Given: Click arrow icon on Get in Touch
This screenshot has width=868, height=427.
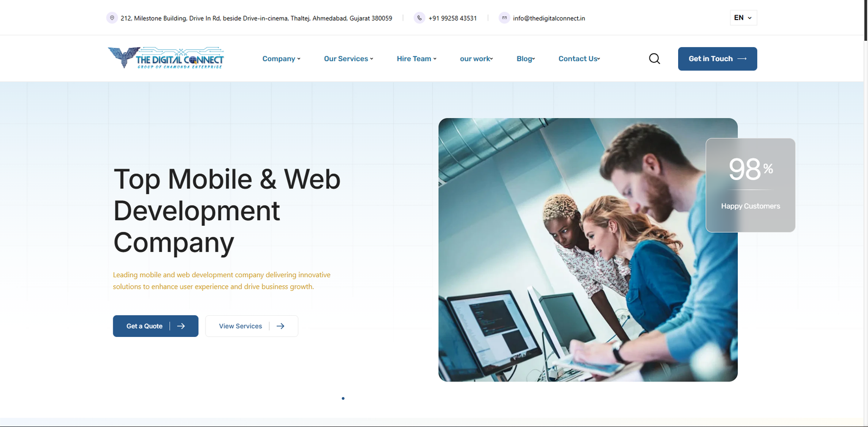Looking at the screenshot, I should coord(742,59).
